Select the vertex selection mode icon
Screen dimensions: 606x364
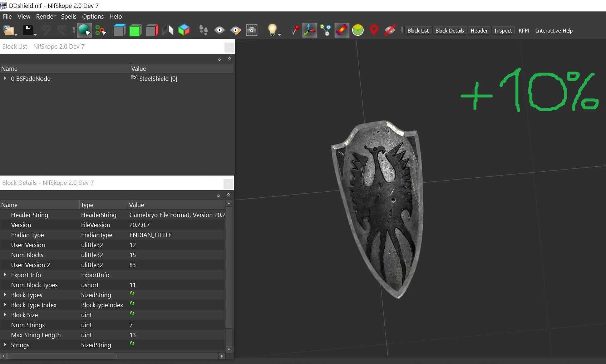100,30
